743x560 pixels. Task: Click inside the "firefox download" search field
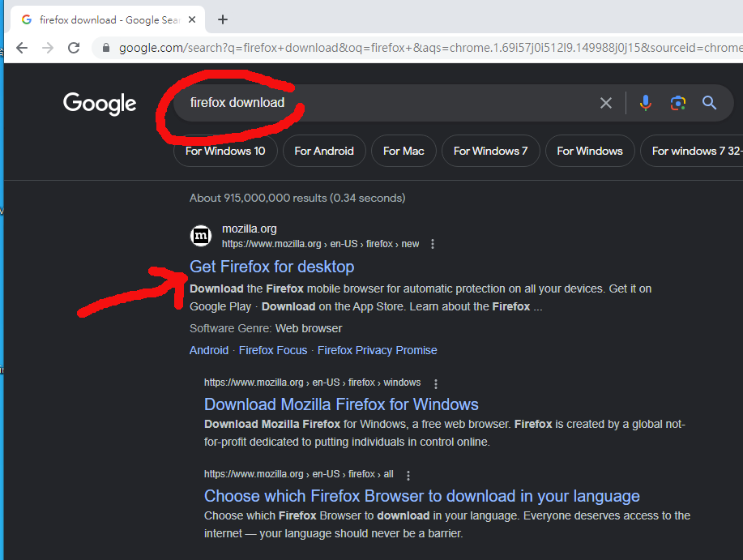[389, 103]
